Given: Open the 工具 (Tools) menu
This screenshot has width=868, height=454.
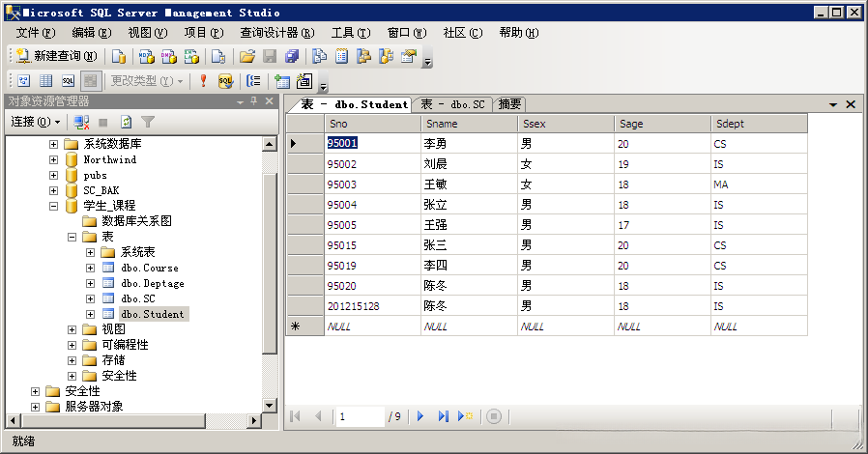Looking at the screenshot, I should 351,33.
